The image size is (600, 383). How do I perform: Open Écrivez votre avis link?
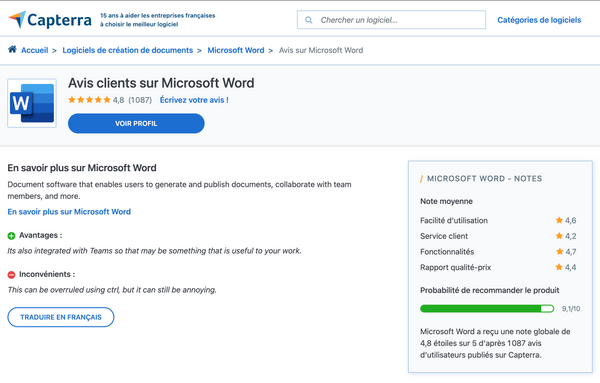(194, 100)
